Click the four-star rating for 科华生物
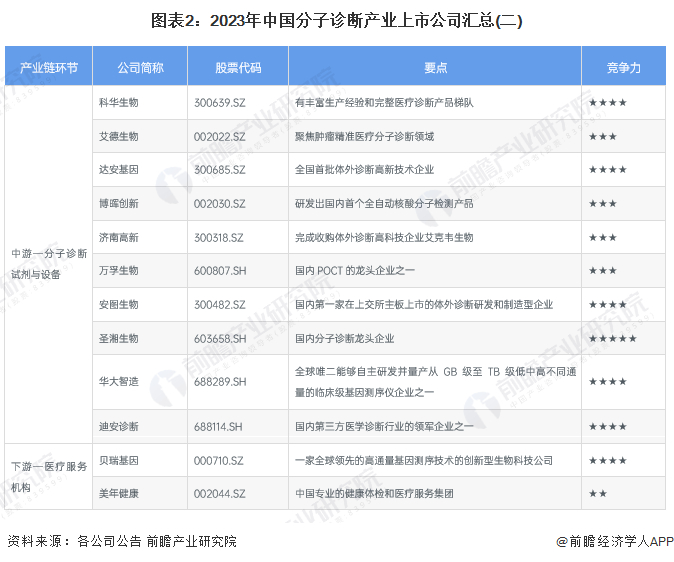674x562 pixels. [x=608, y=103]
